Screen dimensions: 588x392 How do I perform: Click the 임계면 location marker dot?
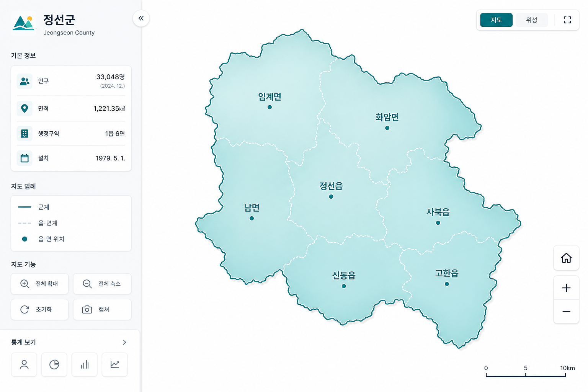pyautogui.click(x=270, y=107)
